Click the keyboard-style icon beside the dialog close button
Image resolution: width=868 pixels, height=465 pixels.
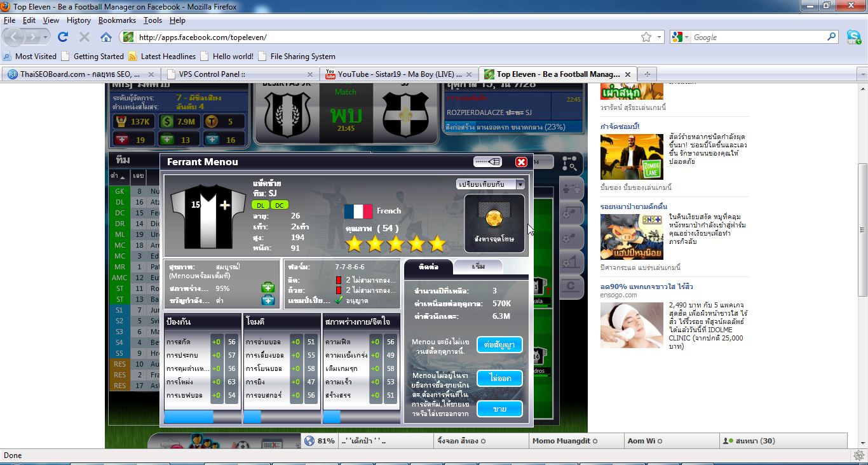(x=488, y=162)
